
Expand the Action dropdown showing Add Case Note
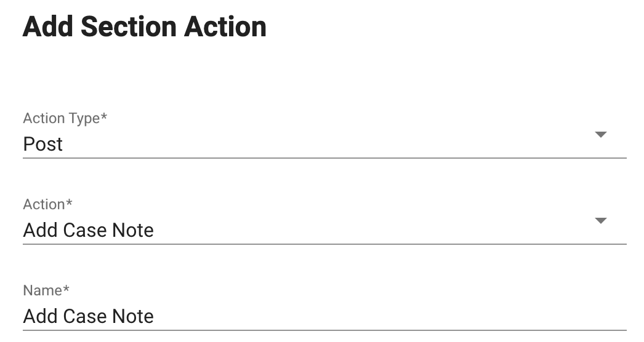(x=308, y=230)
